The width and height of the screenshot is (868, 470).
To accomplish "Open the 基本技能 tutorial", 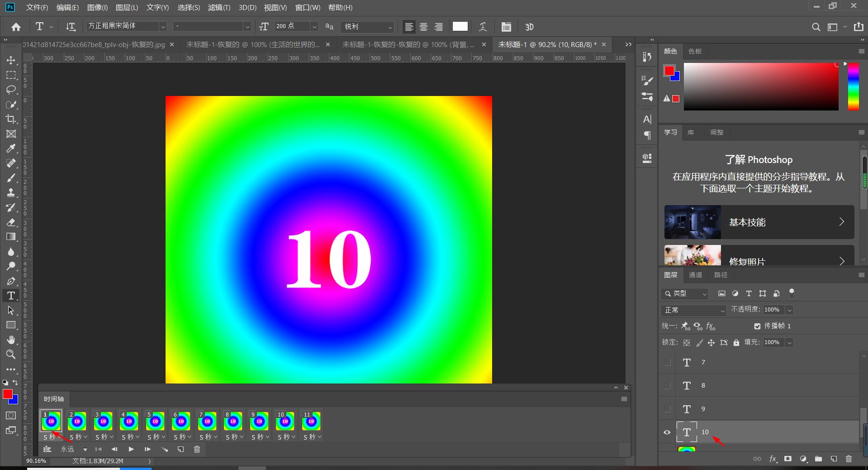I will (x=759, y=222).
